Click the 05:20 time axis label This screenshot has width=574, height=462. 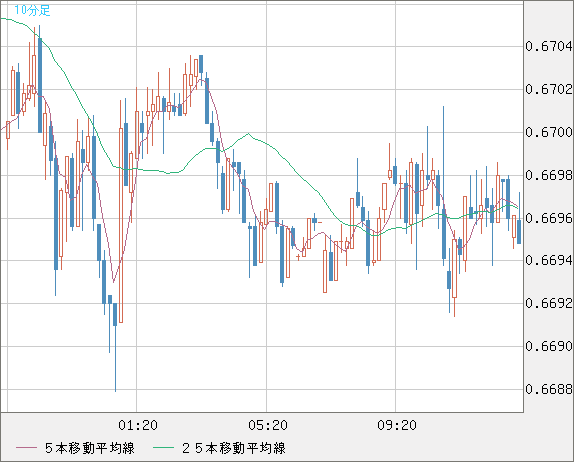(x=268, y=425)
